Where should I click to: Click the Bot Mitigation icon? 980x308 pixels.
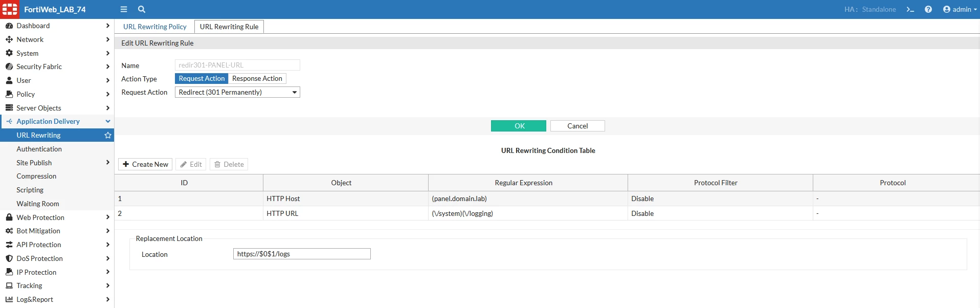click(x=9, y=231)
